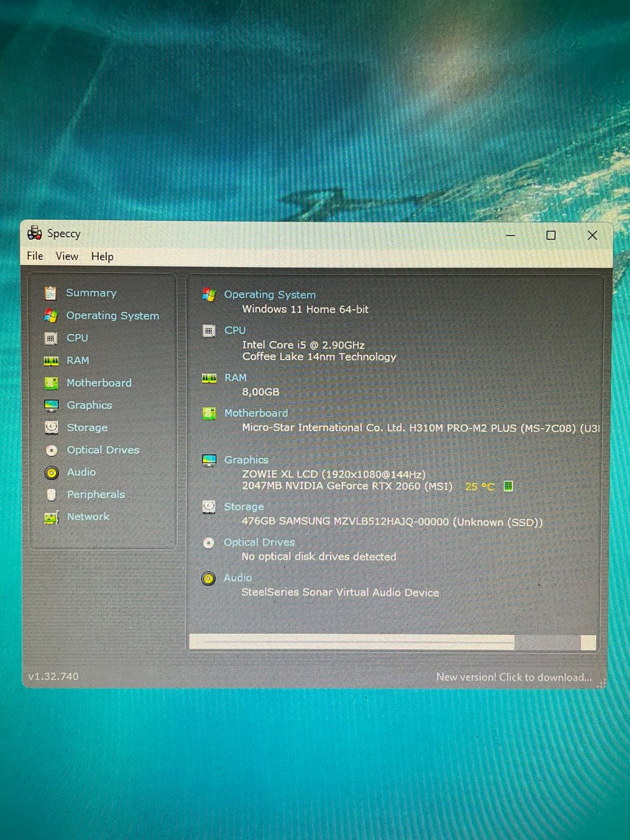This screenshot has height=840, width=630.
Task: Click 'SteelSeries Sonar Virtual Audio Device' text
Action: [340, 592]
